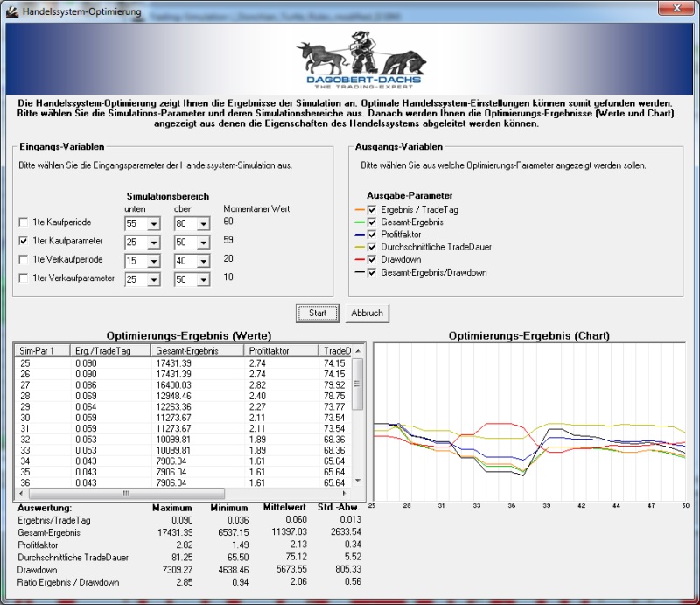Toggle Gesamt-Ergebnis/Drawdown checkbox
700x605 pixels.
pyautogui.click(x=371, y=272)
